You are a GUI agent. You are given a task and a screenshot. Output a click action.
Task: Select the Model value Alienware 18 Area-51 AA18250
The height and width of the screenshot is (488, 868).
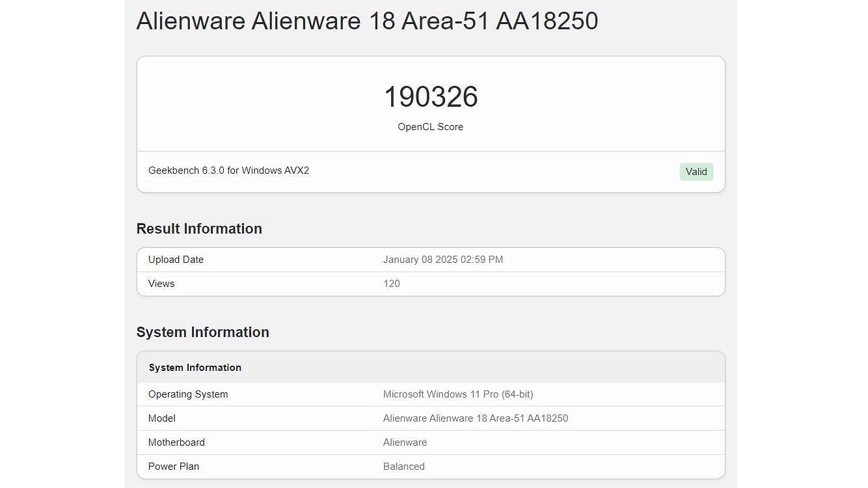(476, 418)
